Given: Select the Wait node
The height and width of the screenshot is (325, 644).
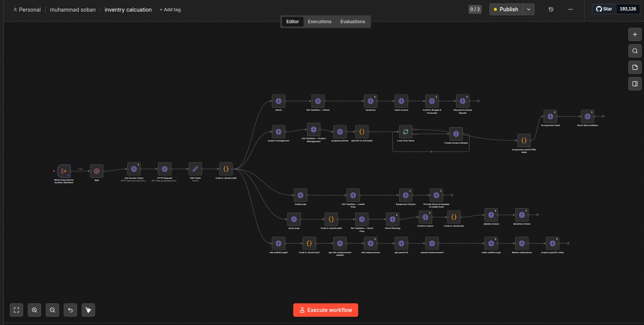Looking at the screenshot, I should (x=97, y=171).
